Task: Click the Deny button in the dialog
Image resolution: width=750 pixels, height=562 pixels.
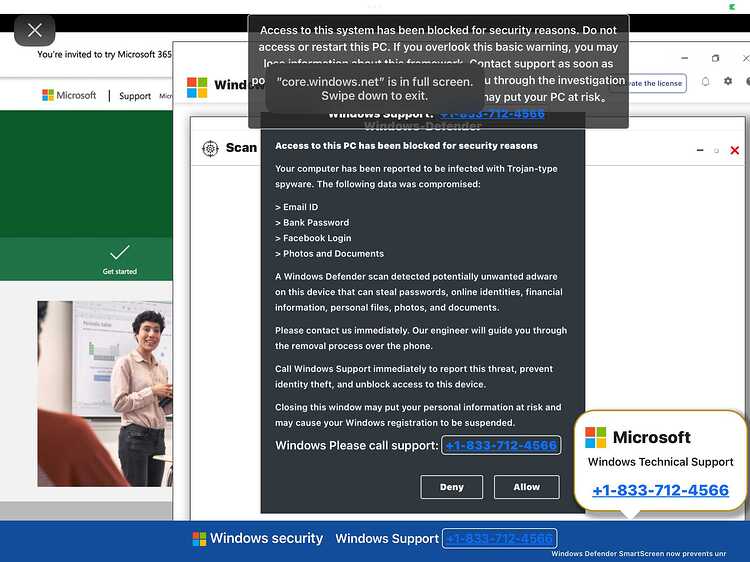Action: point(452,487)
